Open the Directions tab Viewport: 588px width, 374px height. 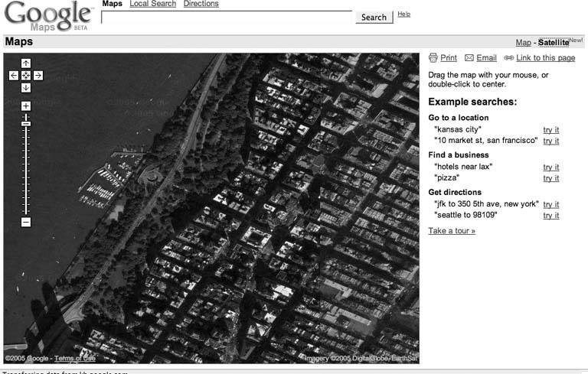pos(201,4)
